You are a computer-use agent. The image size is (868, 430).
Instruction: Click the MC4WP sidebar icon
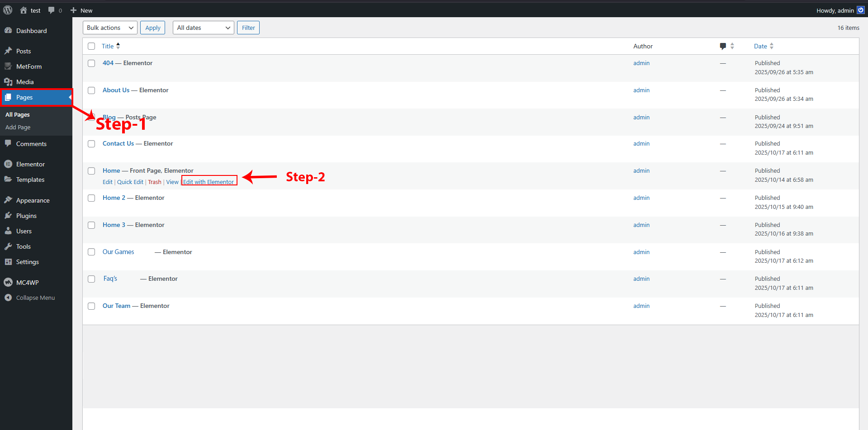[8, 283]
